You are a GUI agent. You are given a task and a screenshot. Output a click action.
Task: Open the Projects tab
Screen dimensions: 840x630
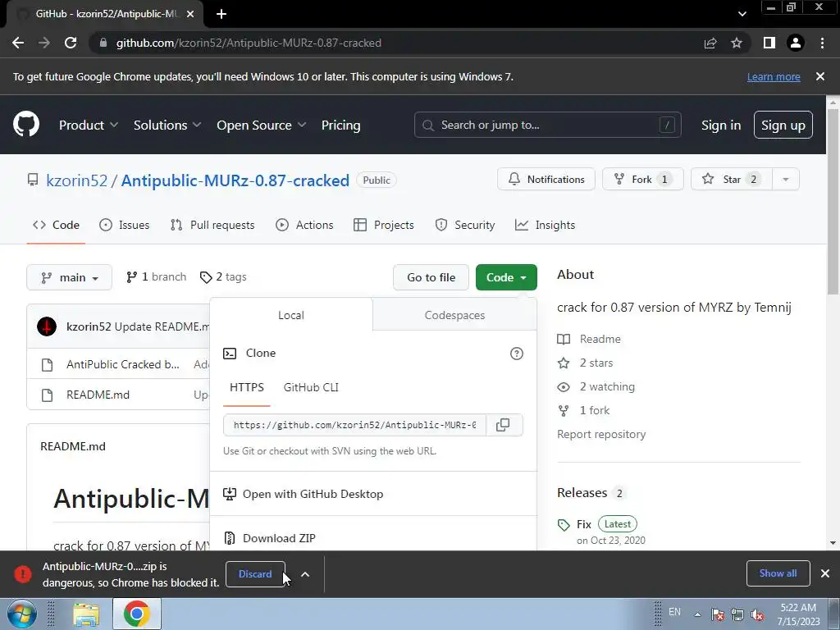(384, 225)
